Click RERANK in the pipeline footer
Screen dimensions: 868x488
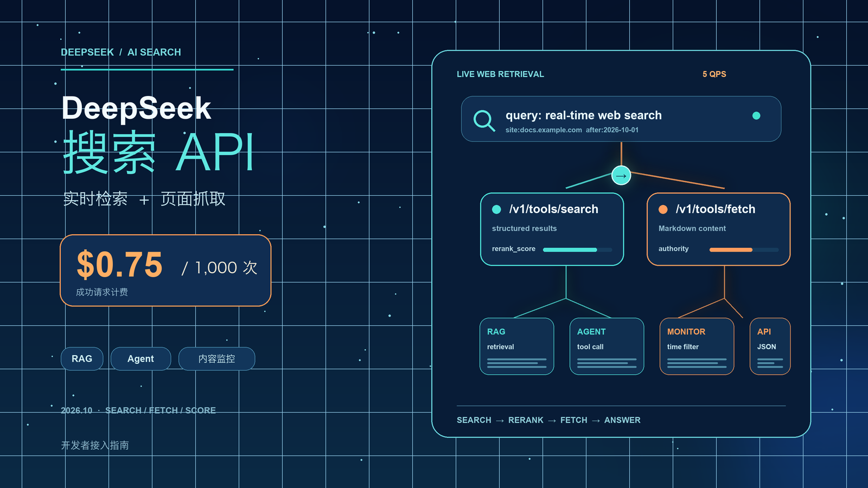[526, 420]
